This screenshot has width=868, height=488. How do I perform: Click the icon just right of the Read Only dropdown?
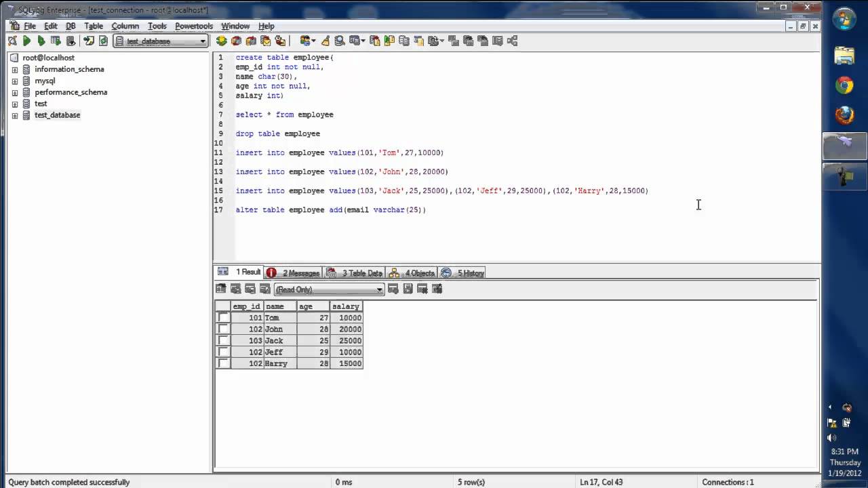coord(393,289)
